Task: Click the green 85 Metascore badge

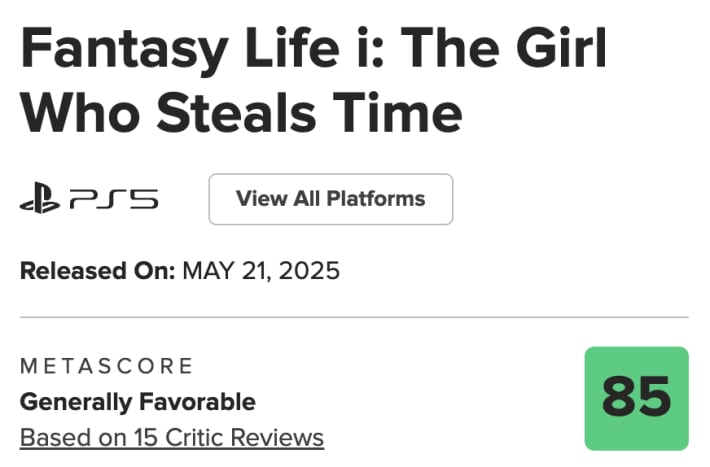Action: (636, 399)
